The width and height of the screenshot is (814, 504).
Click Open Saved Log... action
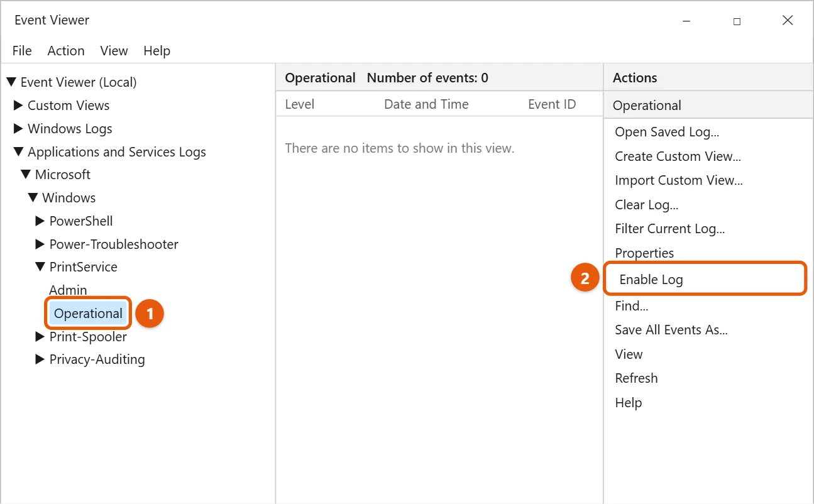tap(667, 132)
